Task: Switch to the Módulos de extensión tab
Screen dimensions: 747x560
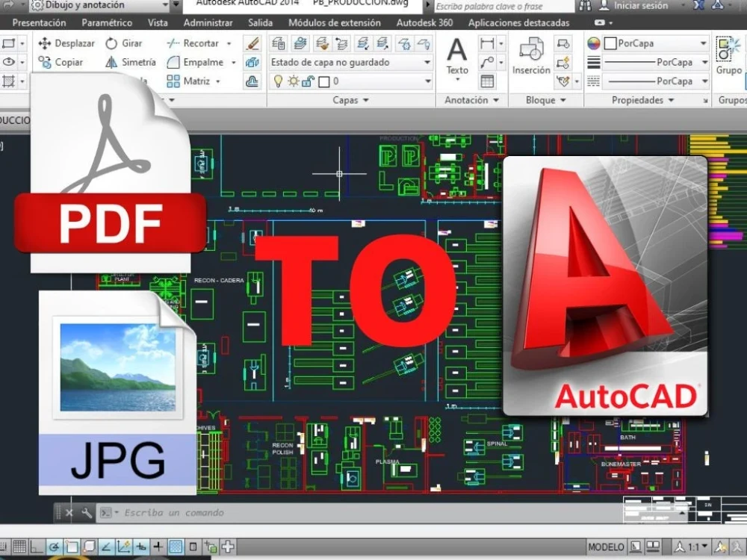Action: point(335,23)
